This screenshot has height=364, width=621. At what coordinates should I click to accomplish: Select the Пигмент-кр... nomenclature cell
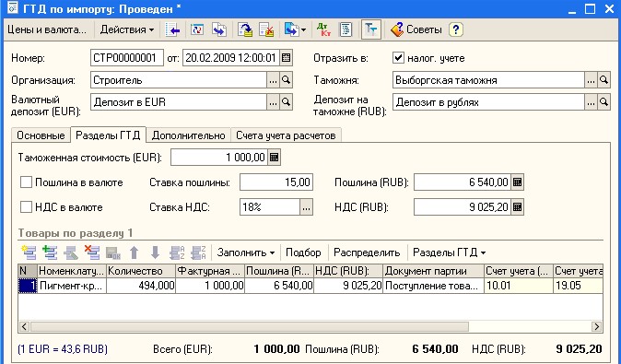[x=72, y=286]
